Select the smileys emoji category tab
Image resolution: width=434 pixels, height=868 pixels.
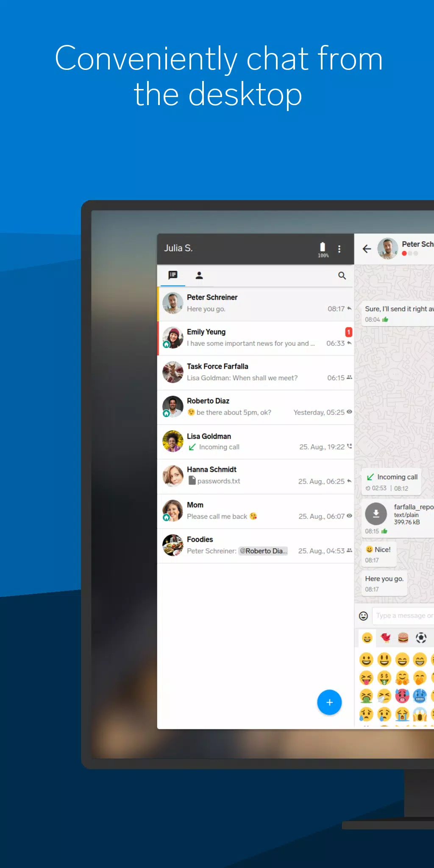[367, 638]
